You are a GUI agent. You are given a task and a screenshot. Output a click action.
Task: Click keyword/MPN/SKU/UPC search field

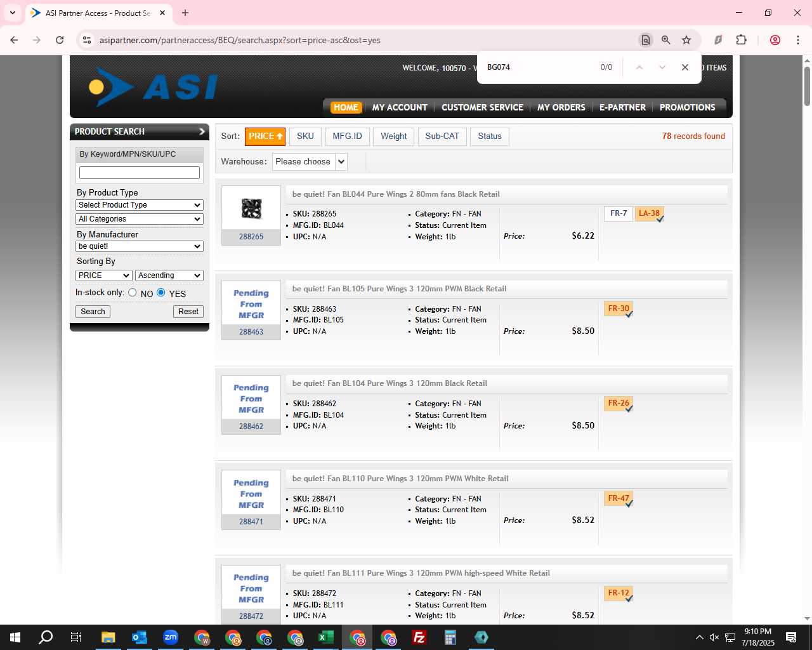pos(140,173)
